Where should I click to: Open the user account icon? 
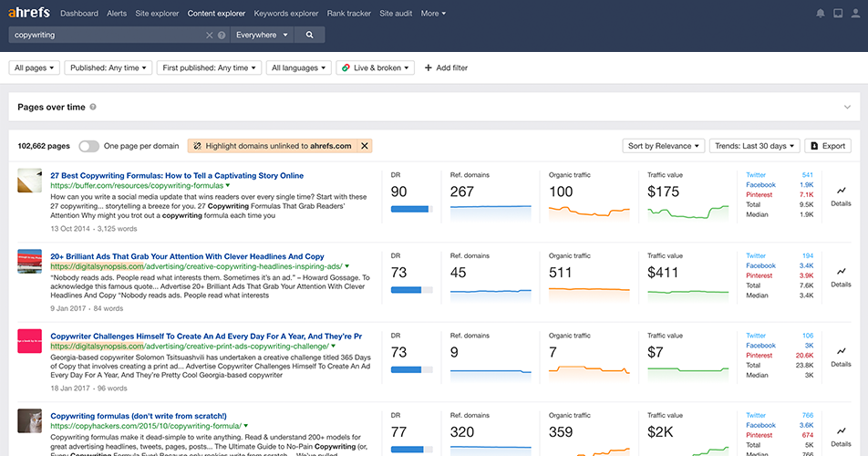point(856,14)
